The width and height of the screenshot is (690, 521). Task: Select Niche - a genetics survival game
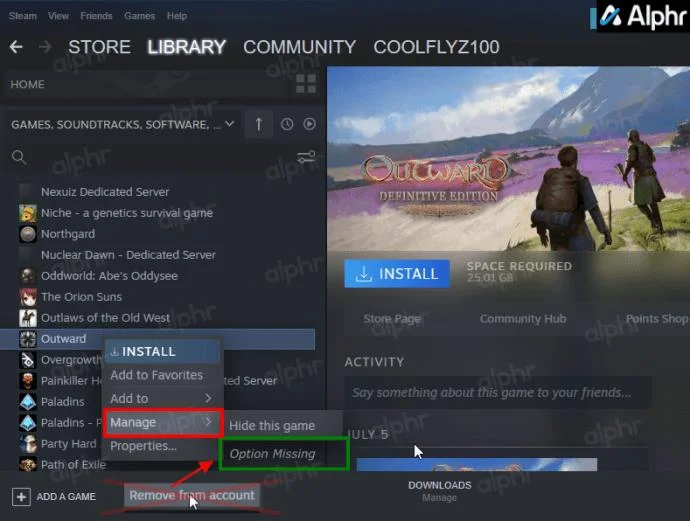(x=127, y=213)
